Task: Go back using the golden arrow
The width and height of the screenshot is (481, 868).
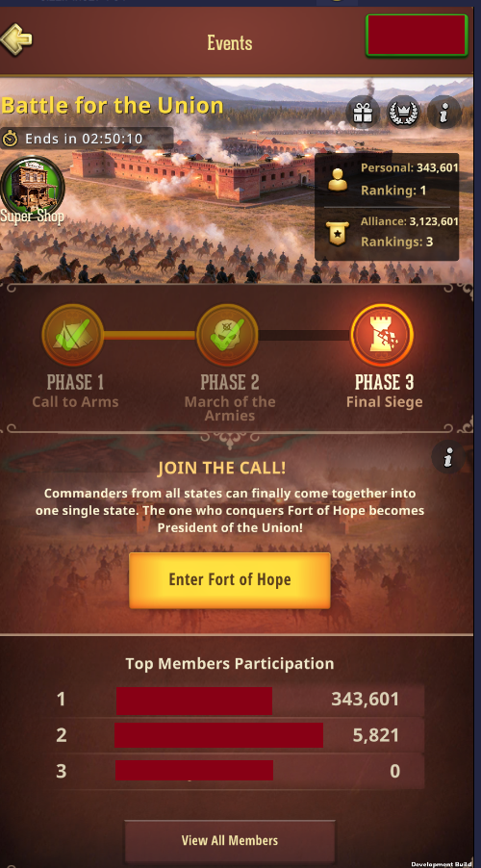Action: (x=16, y=39)
